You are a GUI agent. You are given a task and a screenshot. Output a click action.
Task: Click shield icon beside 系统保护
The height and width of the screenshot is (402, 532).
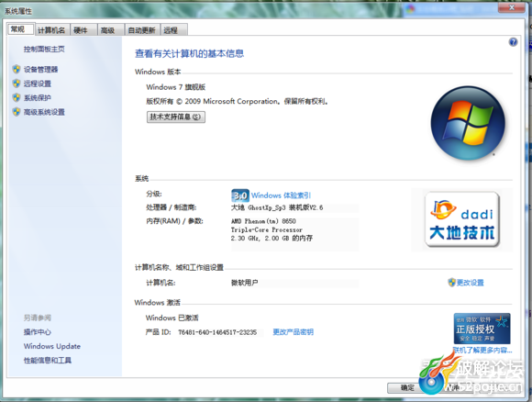pos(17,97)
